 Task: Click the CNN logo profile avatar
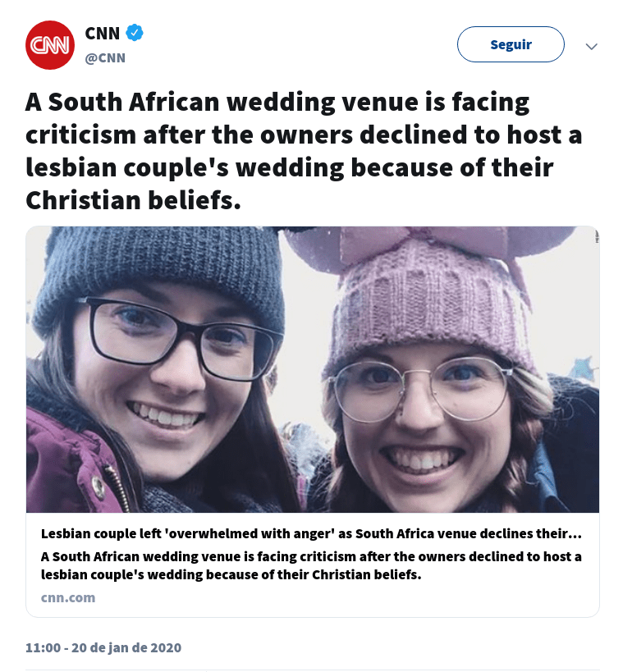[x=50, y=45]
